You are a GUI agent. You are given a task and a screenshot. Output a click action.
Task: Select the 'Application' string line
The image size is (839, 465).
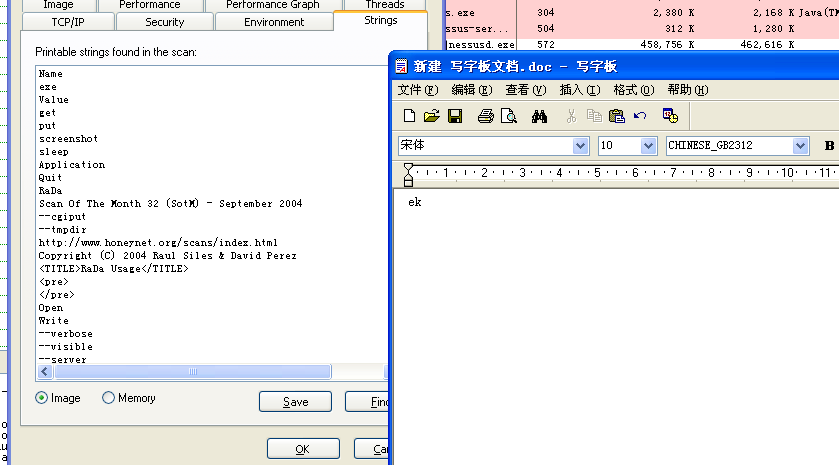tap(71, 165)
